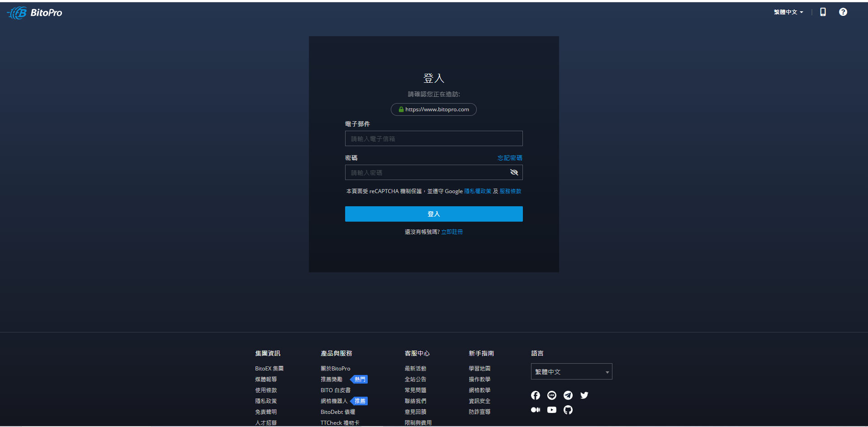The height and width of the screenshot is (427, 868).
Task: Open the mobile app download icon
Action: coord(823,12)
